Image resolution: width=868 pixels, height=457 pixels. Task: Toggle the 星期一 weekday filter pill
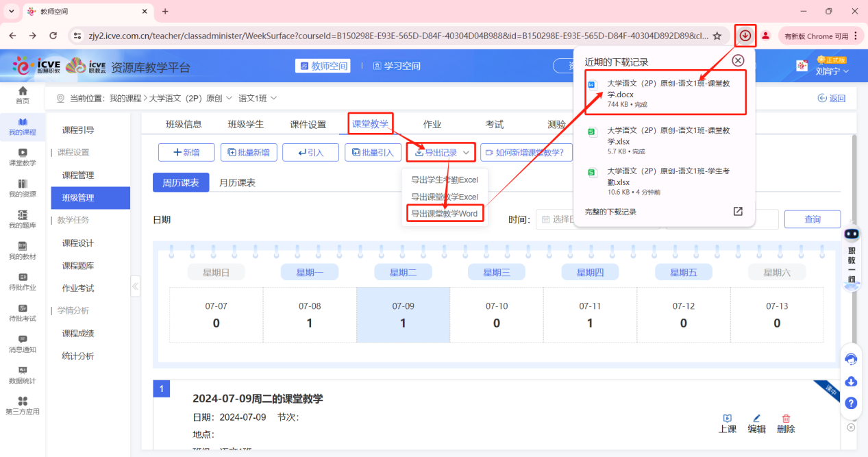pyautogui.click(x=309, y=271)
